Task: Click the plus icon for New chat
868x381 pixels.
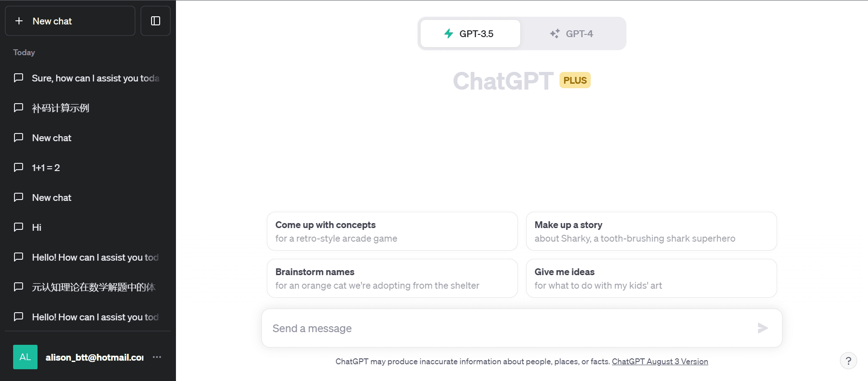Action: (19, 21)
